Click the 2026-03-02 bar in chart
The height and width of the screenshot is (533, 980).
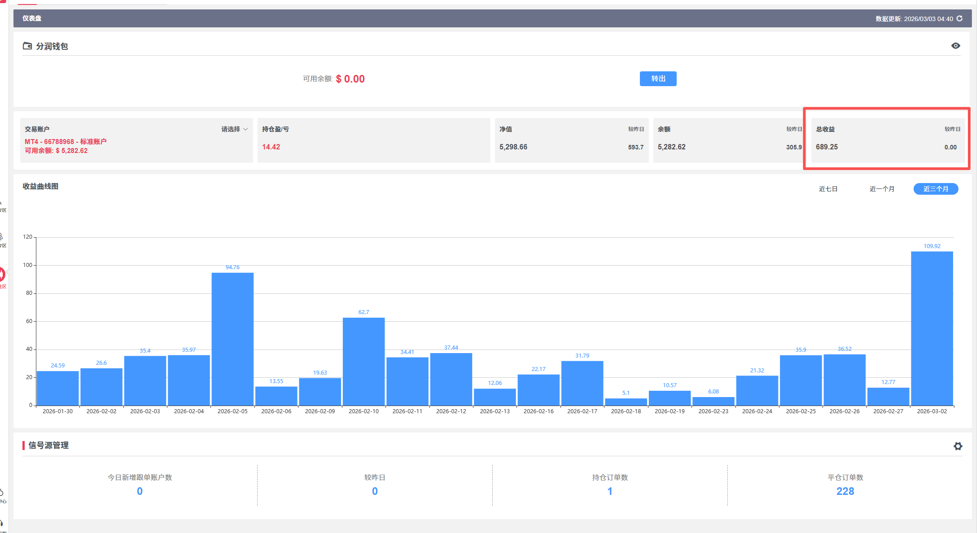pos(932,328)
